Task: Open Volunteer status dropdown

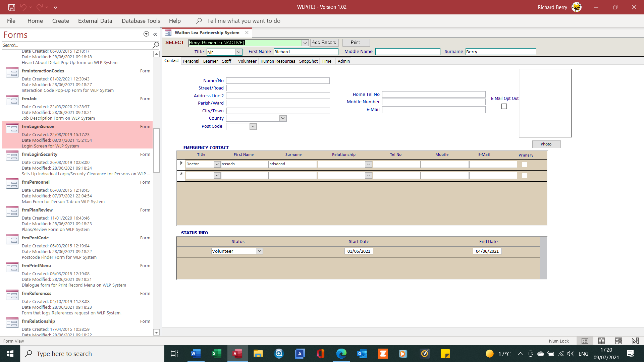Action: [x=259, y=251]
